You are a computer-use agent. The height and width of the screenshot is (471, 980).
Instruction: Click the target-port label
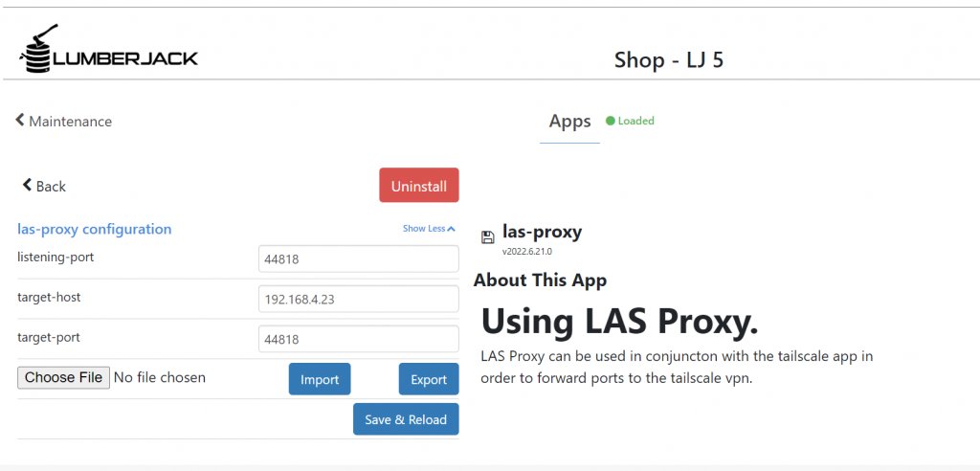coord(49,337)
